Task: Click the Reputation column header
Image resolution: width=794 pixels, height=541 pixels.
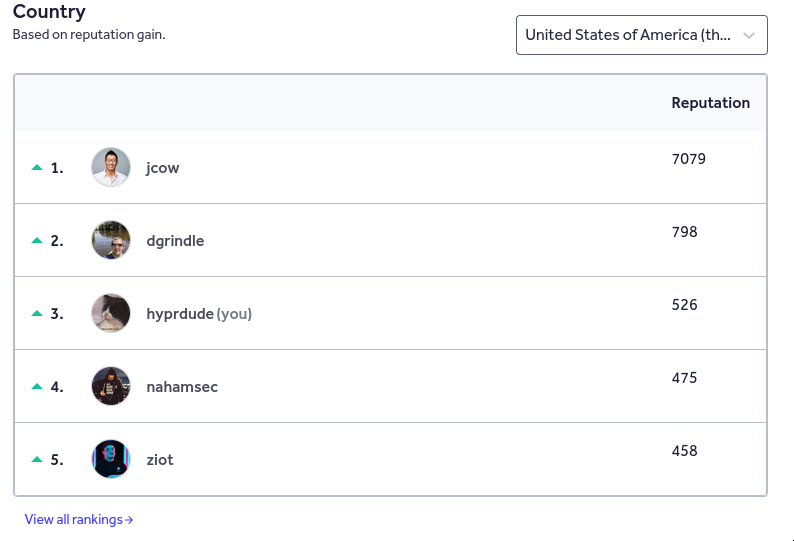Action: pos(710,103)
